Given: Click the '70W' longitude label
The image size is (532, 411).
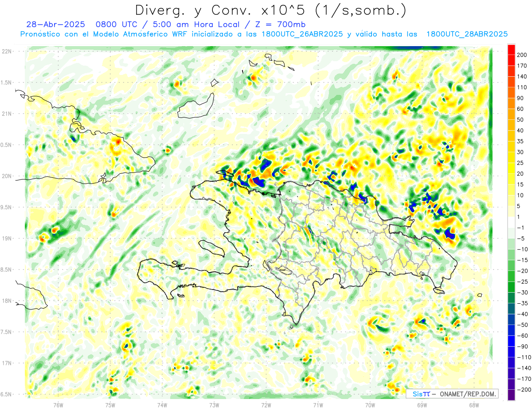Looking at the screenshot, I should click(370, 405).
